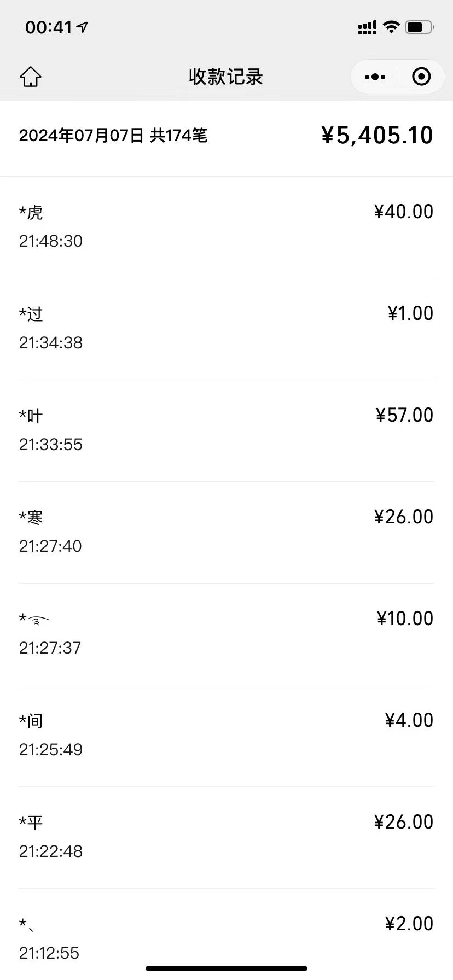Tap the home icon in header

pyautogui.click(x=31, y=77)
